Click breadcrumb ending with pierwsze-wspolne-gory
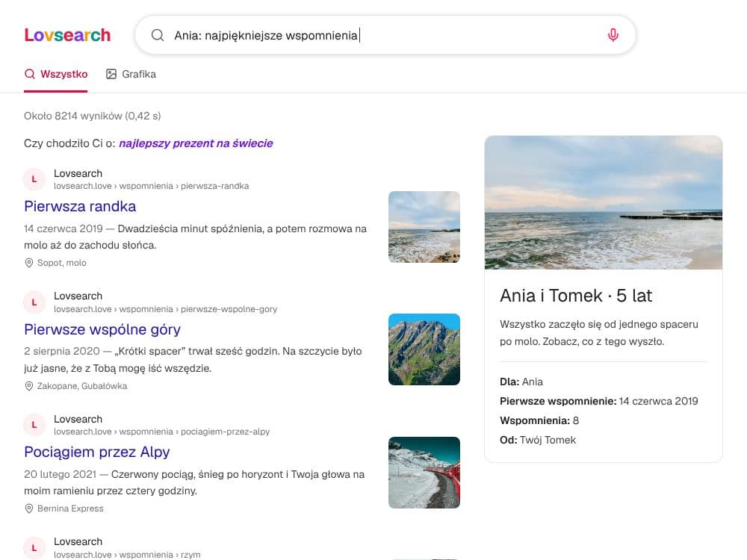The image size is (747, 560). coord(165,309)
